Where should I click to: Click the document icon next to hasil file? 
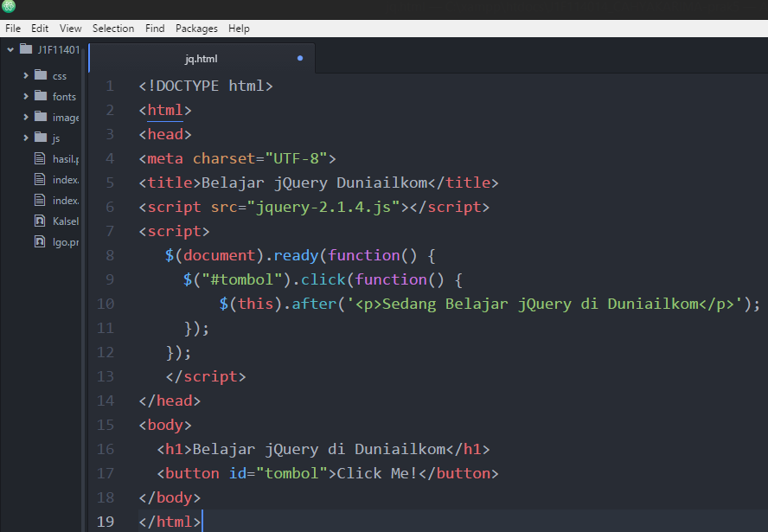point(38,158)
